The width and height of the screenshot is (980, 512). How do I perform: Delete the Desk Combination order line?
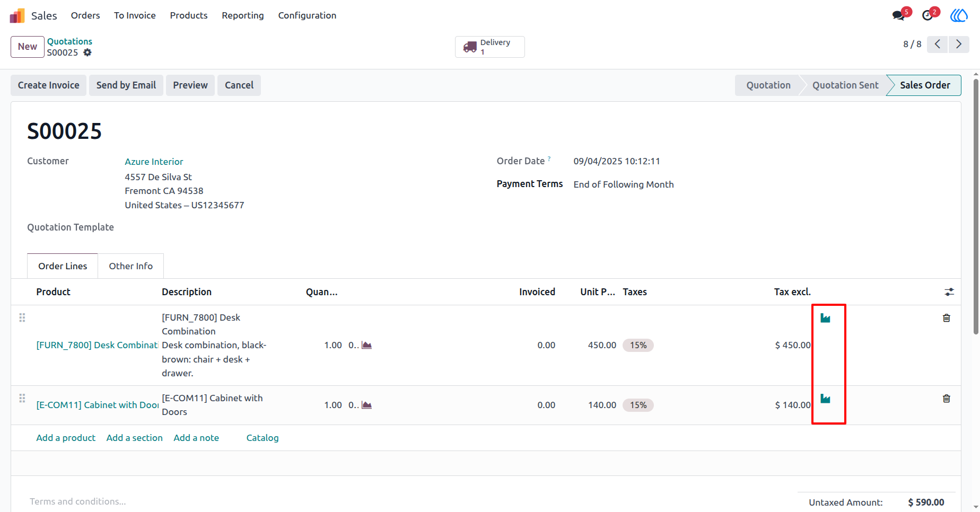[947, 318]
